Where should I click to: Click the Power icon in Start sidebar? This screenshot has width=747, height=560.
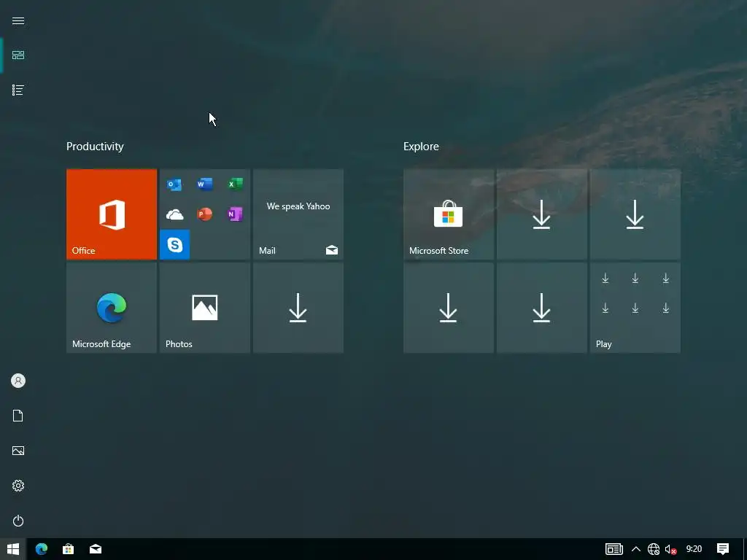pos(18,521)
